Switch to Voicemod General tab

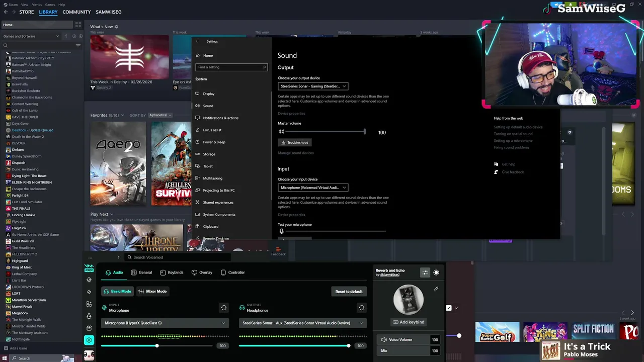[x=141, y=273]
